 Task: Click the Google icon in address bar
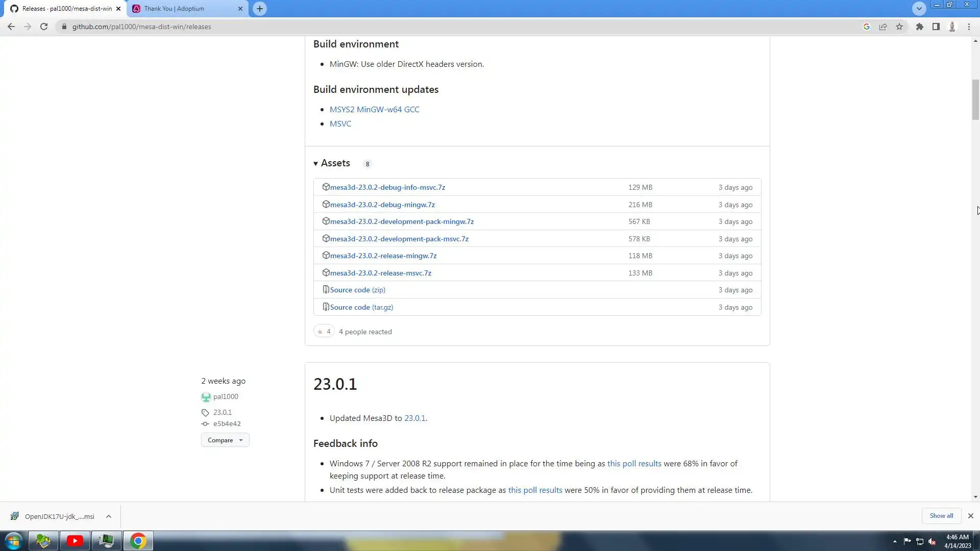(x=866, y=27)
